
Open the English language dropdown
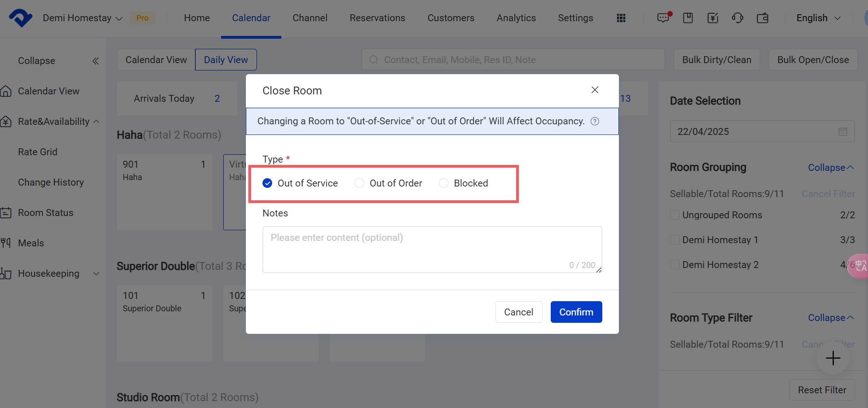pyautogui.click(x=818, y=18)
